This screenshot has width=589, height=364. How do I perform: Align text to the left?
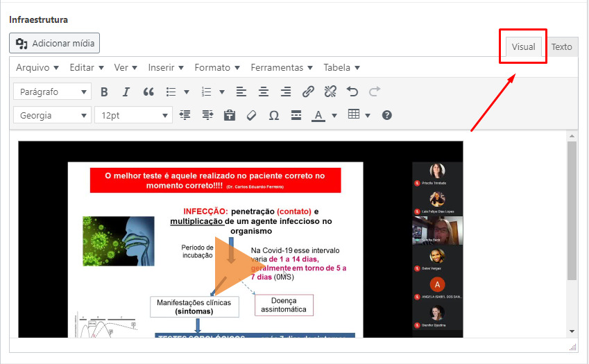(241, 92)
